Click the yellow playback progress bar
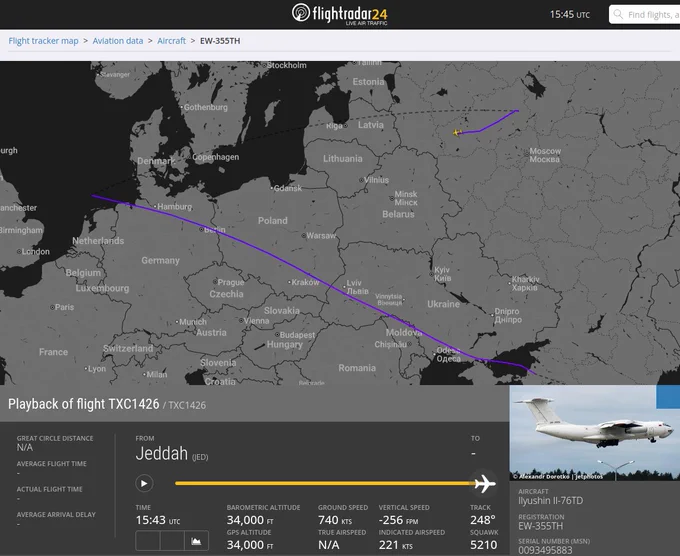The width and height of the screenshot is (680, 556). pos(324,483)
